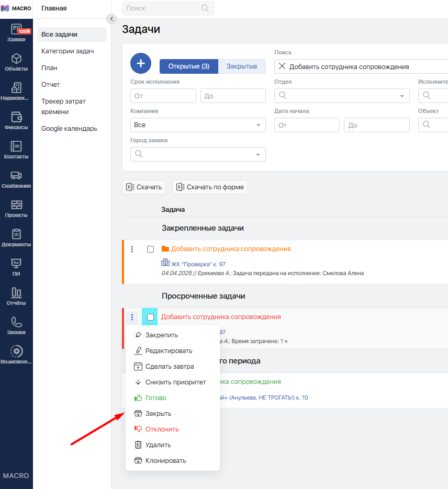The image size is (448, 489).
Task: Click the Срок исполнения От field
Action: (x=163, y=96)
